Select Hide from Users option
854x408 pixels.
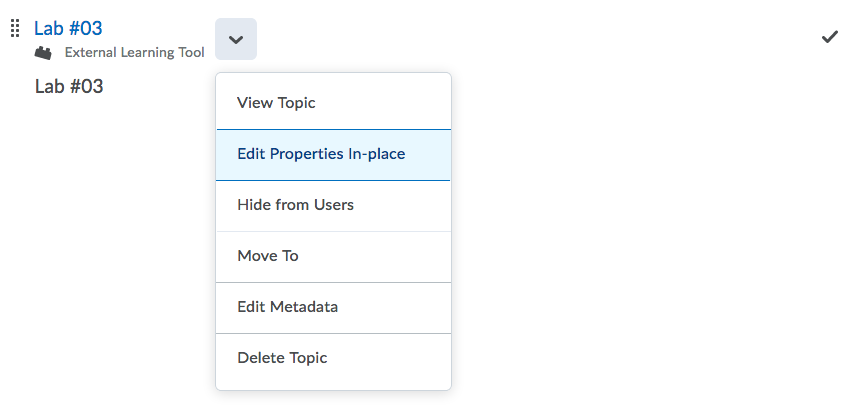pos(333,205)
